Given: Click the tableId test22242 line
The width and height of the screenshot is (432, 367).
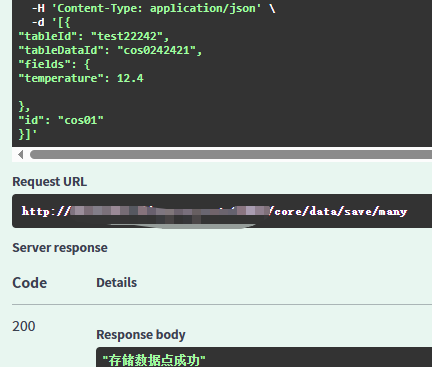Looking at the screenshot, I should tap(94, 36).
